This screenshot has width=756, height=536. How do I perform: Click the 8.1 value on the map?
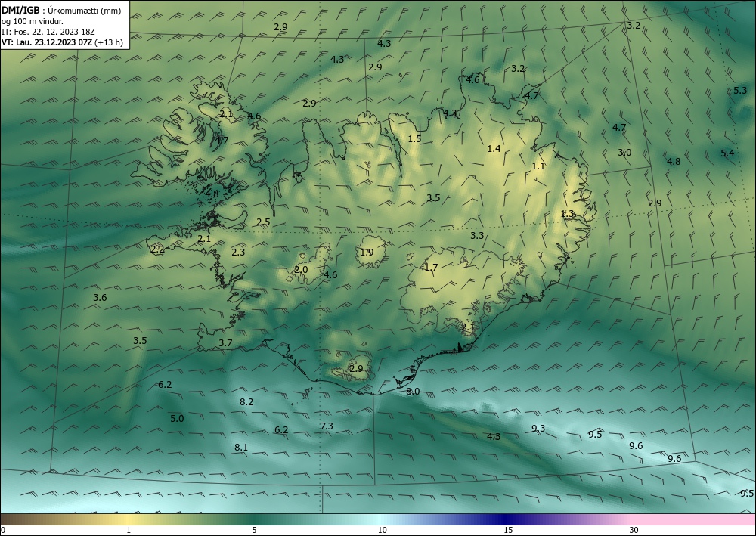click(x=241, y=448)
